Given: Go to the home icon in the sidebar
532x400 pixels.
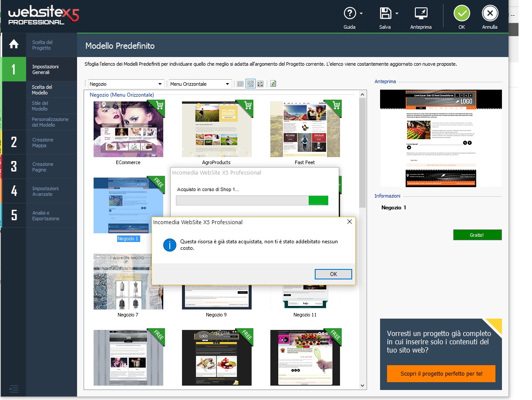Looking at the screenshot, I should (x=14, y=44).
